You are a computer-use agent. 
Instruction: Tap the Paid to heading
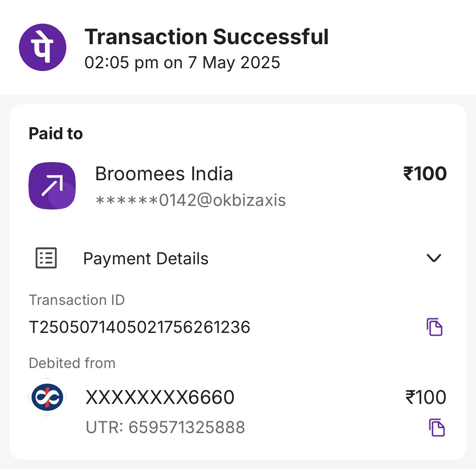pyautogui.click(x=56, y=134)
